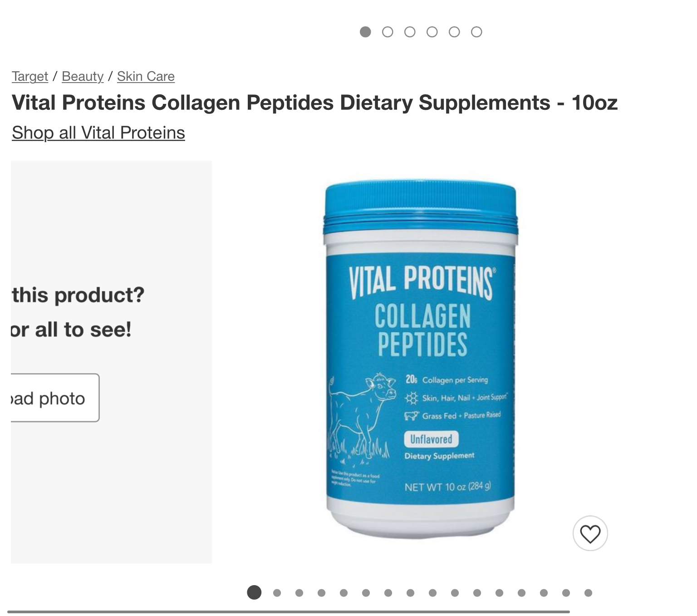The height and width of the screenshot is (616, 697).
Task: Jump to second product image dot
Action: [277, 593]
